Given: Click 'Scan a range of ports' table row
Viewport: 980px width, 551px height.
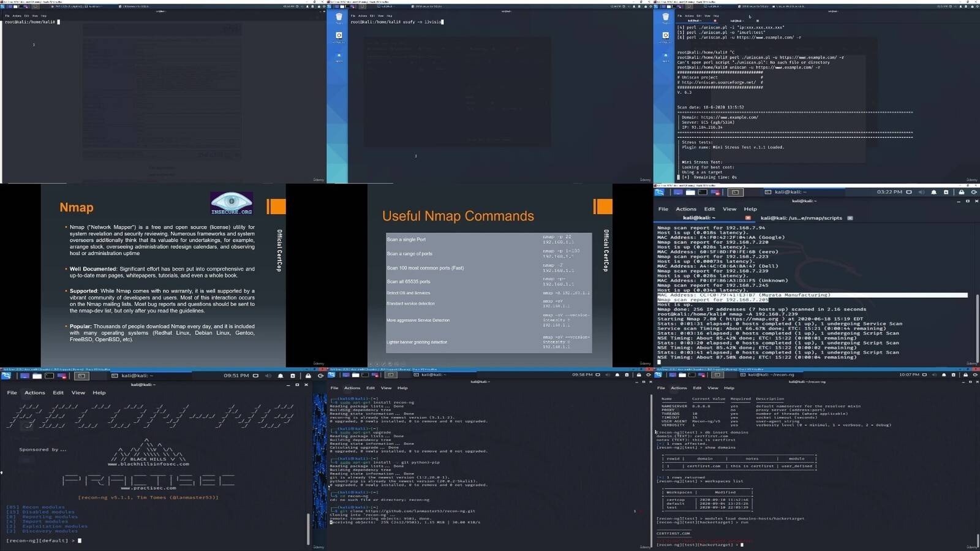Looking at the screenshot, I should [489, 254].
